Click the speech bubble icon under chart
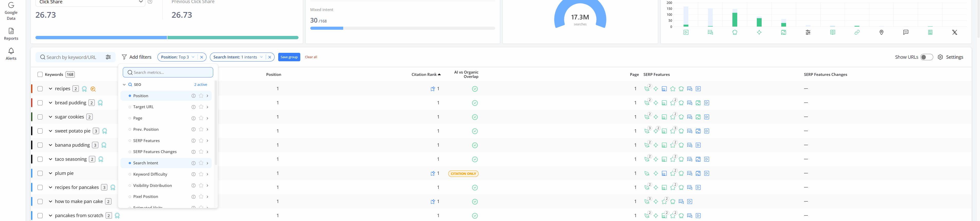The image size is (980, 221). [x=906, y=32]
